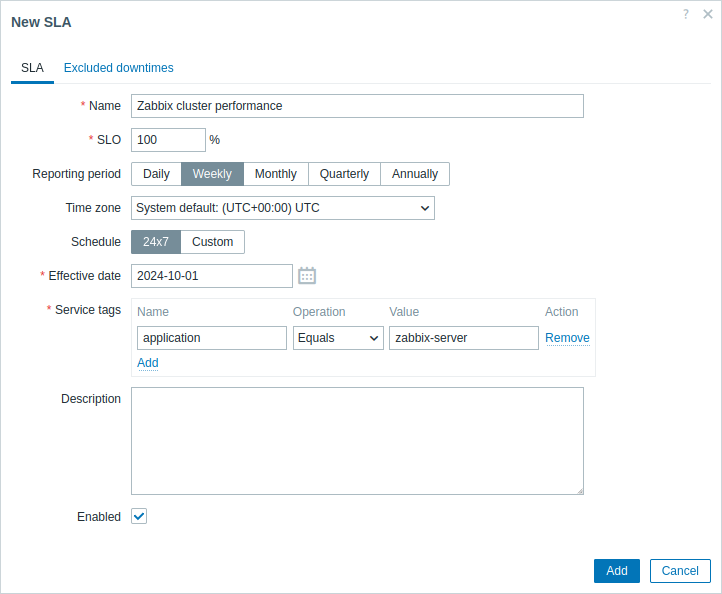Select the 24x7 schedule option
The width and height of the screenshot is (722, 594).
click(156, 242)
